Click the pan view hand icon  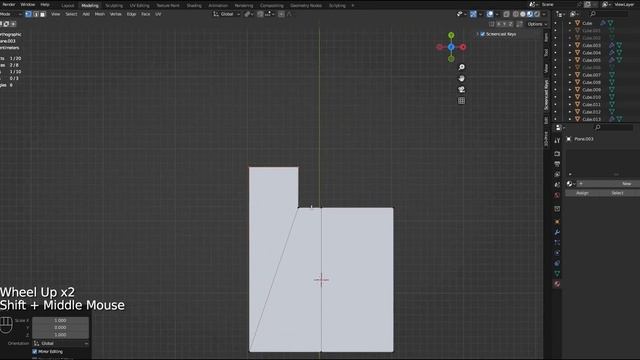[x=461, y=78]
